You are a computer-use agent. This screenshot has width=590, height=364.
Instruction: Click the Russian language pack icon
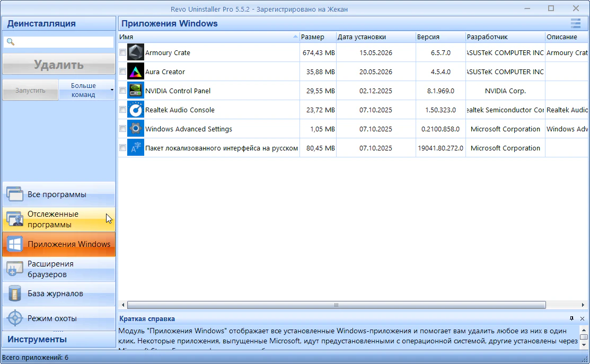pos(136,148)
